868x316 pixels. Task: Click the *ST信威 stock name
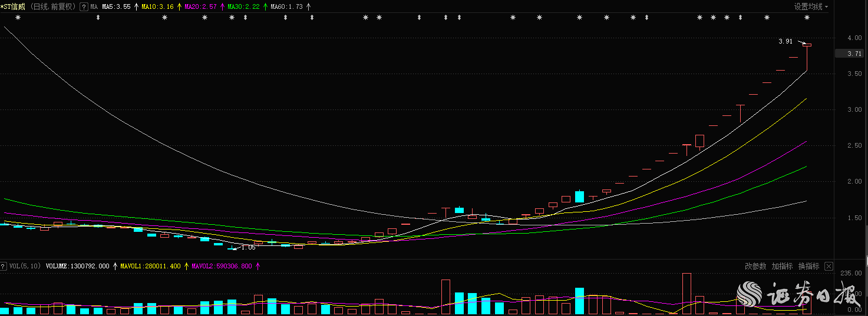(13, 7)
